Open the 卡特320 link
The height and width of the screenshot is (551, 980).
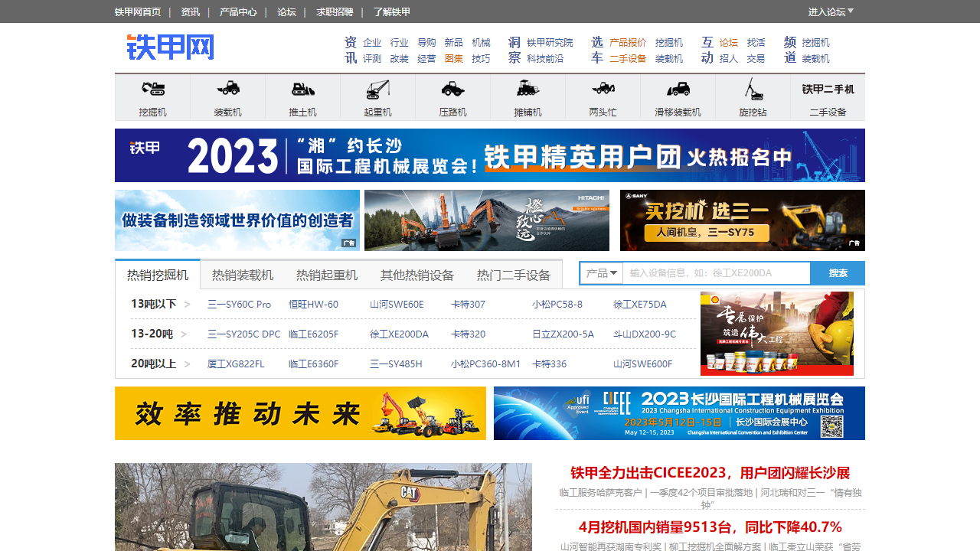468,334
